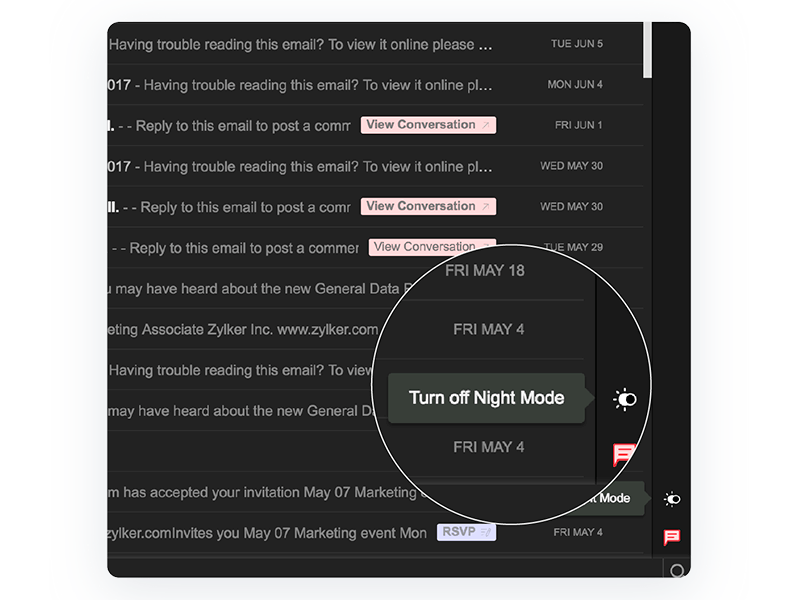Screen dimensions: 800x600
Task: Click the search icon in bottom-right corner
Action: 677,571
